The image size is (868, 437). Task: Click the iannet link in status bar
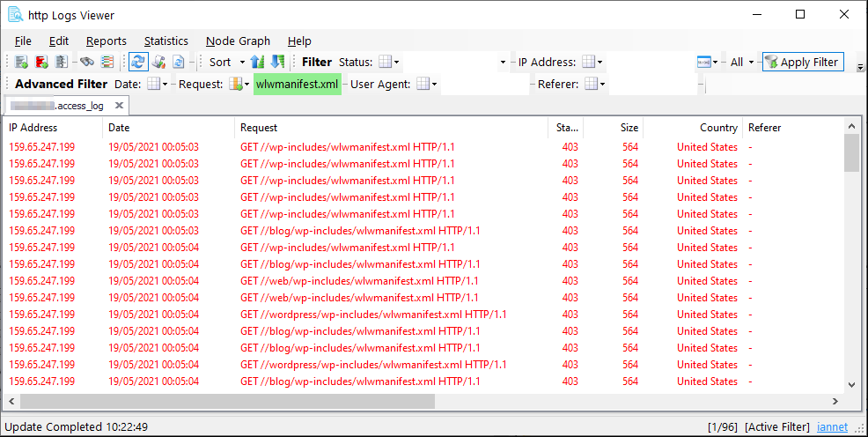(x=832, y=427)
